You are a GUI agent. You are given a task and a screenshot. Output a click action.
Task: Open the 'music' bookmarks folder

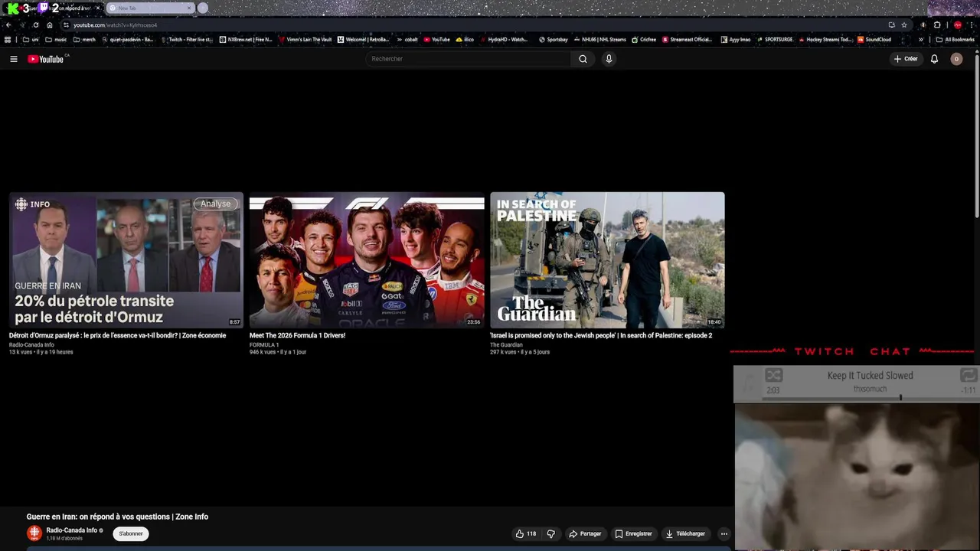pyautogui.click(x=56, y=40)
